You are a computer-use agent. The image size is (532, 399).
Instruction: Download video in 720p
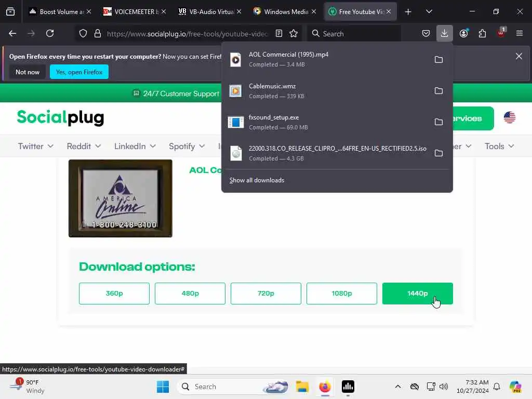(x=265, y=294)
